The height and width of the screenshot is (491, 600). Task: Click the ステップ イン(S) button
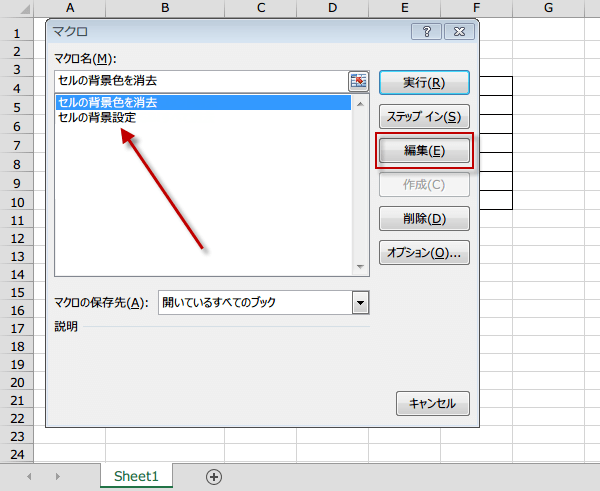[424, 116]
